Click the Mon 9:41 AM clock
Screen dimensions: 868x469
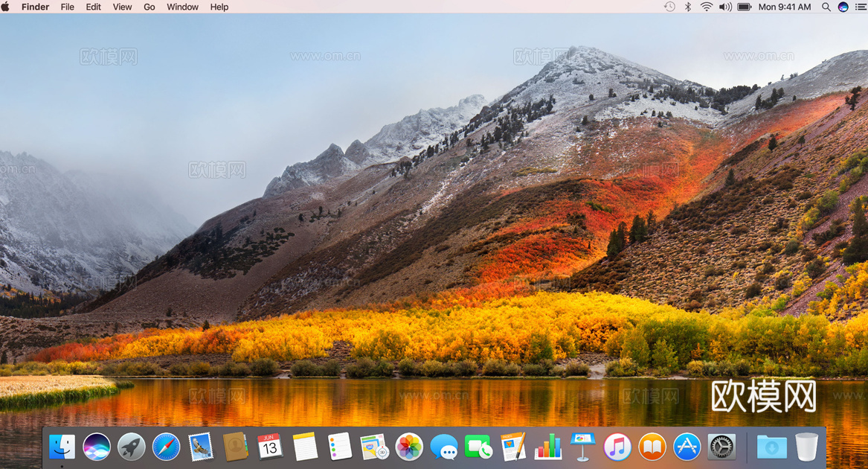tap(785, 7)
